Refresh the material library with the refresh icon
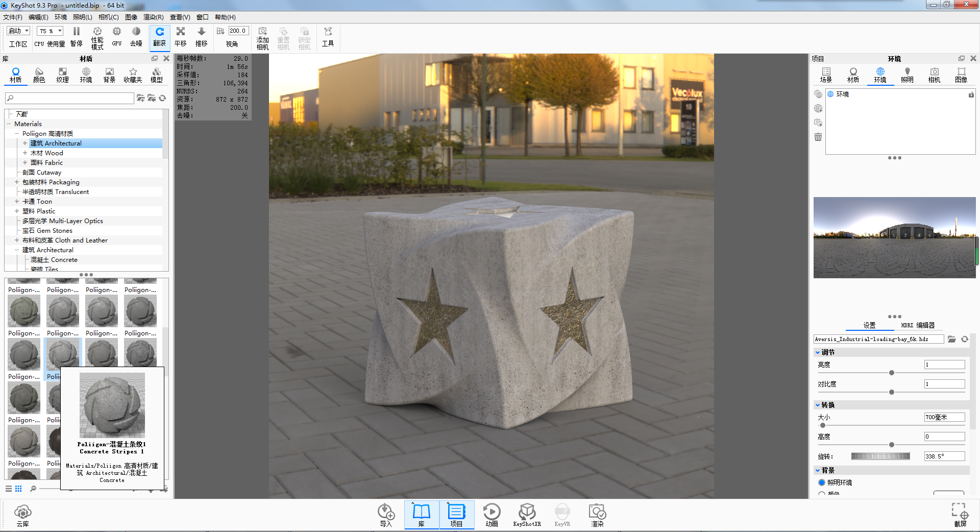 pos(162,98)
